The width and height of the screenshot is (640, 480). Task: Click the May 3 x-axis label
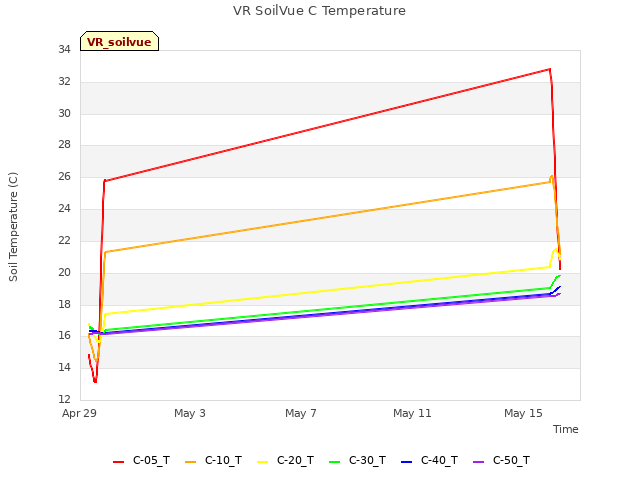[x=190, y=413]
